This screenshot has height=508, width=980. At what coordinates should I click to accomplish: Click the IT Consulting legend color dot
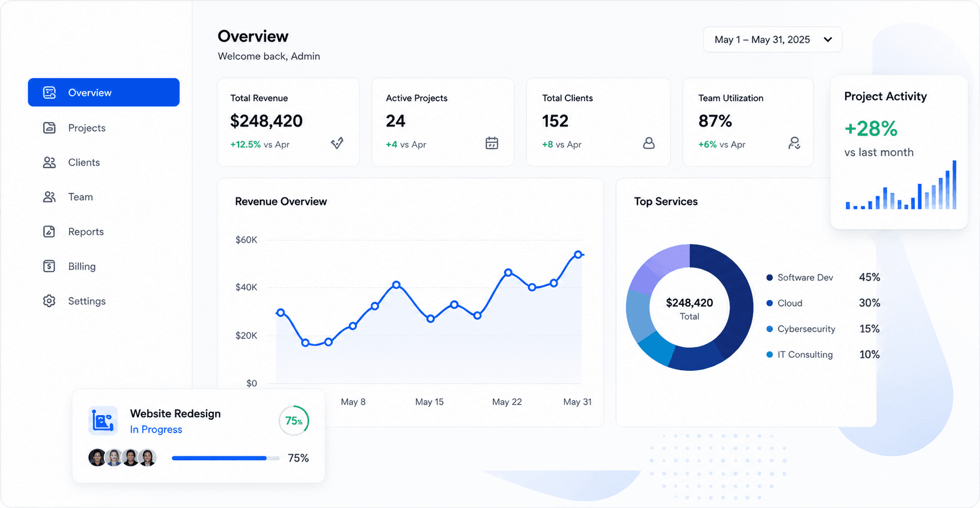tap(770, 354)
